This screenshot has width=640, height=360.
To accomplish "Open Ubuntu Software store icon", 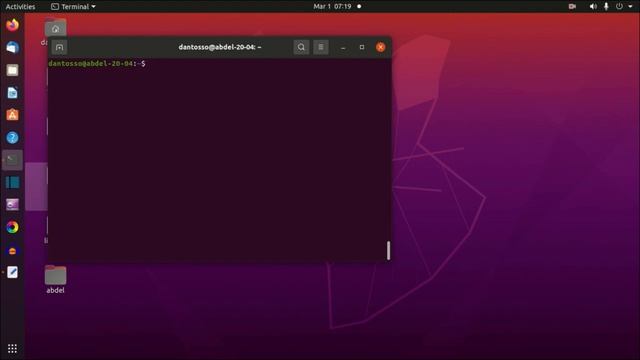I will (12, 115).
